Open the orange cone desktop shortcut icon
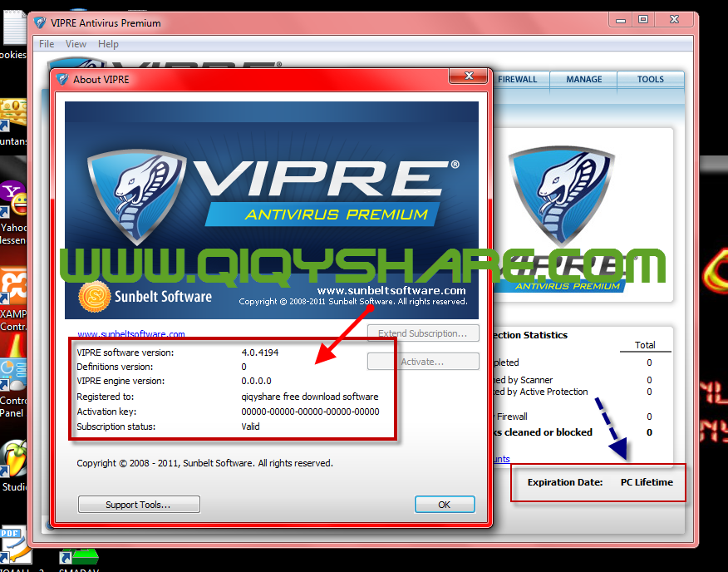The image size is (728, 572). point(15,346)
